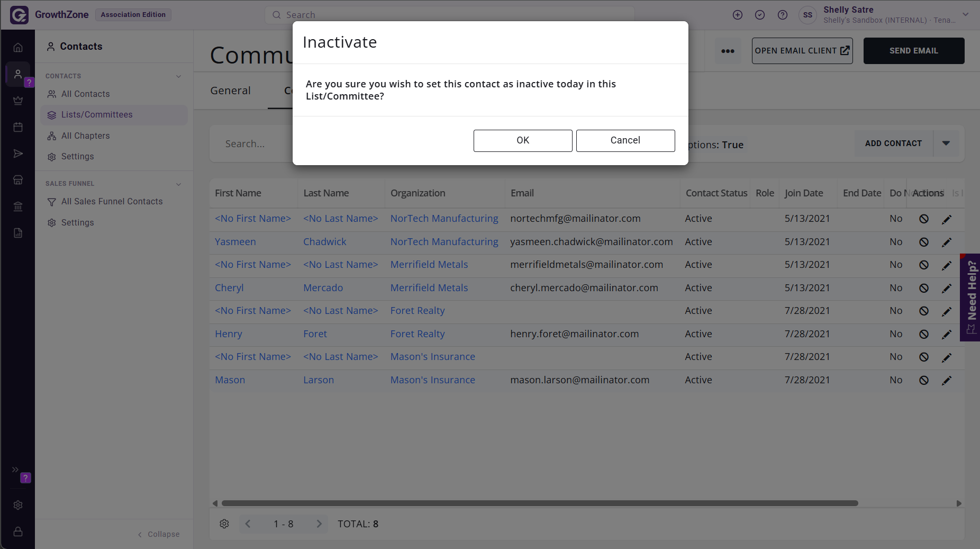Sort by the First Name column header
980x549 pixels.
238,193
